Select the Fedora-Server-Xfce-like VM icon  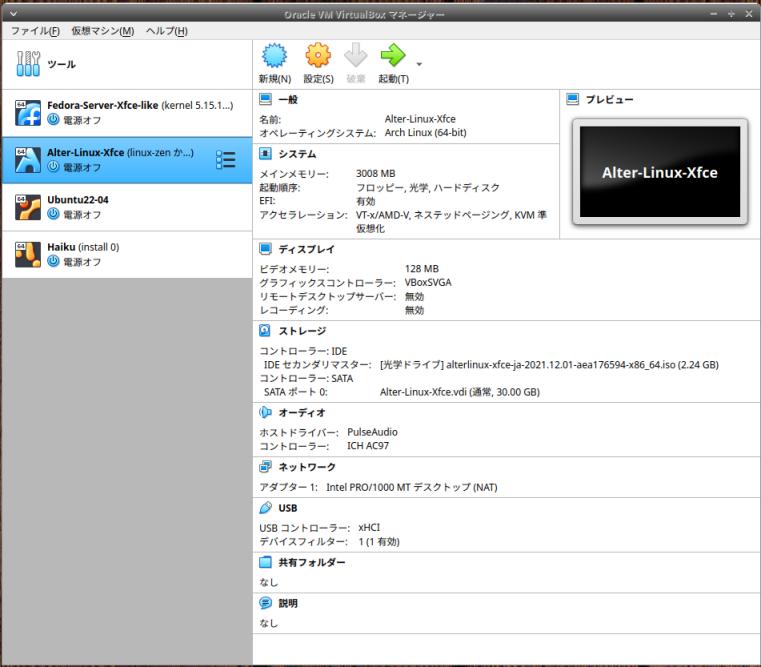[x=28, y=113]
